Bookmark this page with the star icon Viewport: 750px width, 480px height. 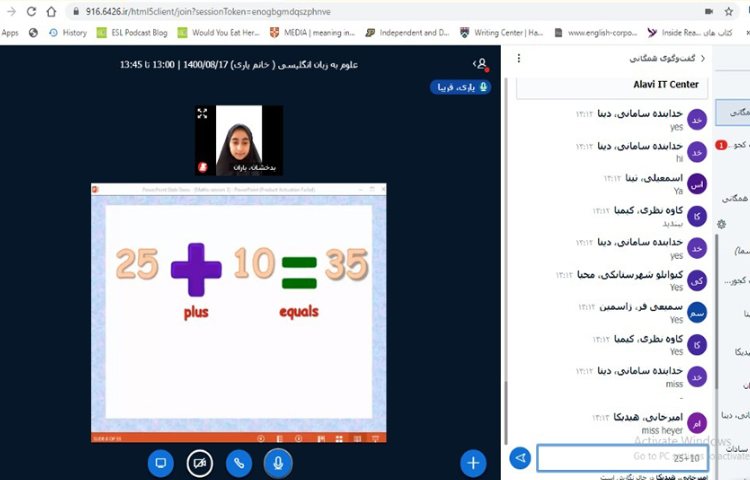[x=728, y=11]
